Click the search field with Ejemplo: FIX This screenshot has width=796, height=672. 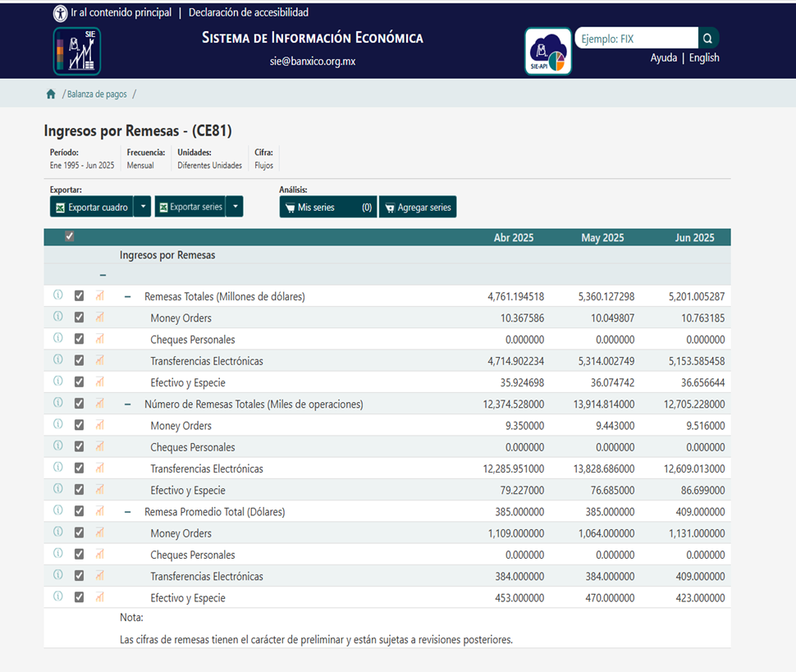tap(636, 39)
